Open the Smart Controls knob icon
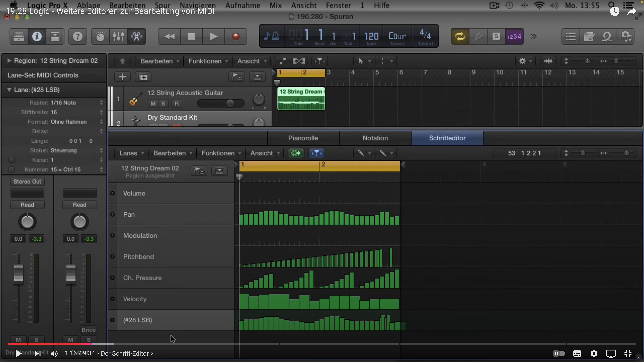Viewport: 644px width, 362px height. click(100, 37)
